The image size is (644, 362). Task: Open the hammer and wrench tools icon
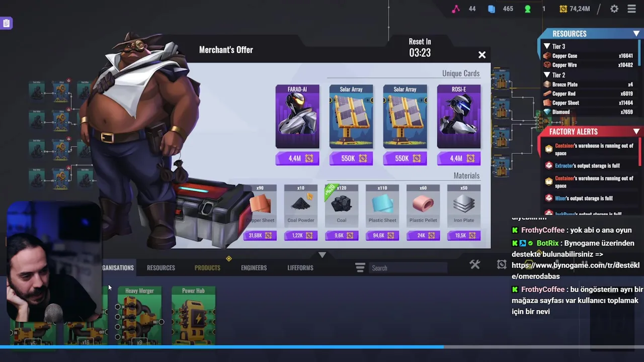point(475,264)
